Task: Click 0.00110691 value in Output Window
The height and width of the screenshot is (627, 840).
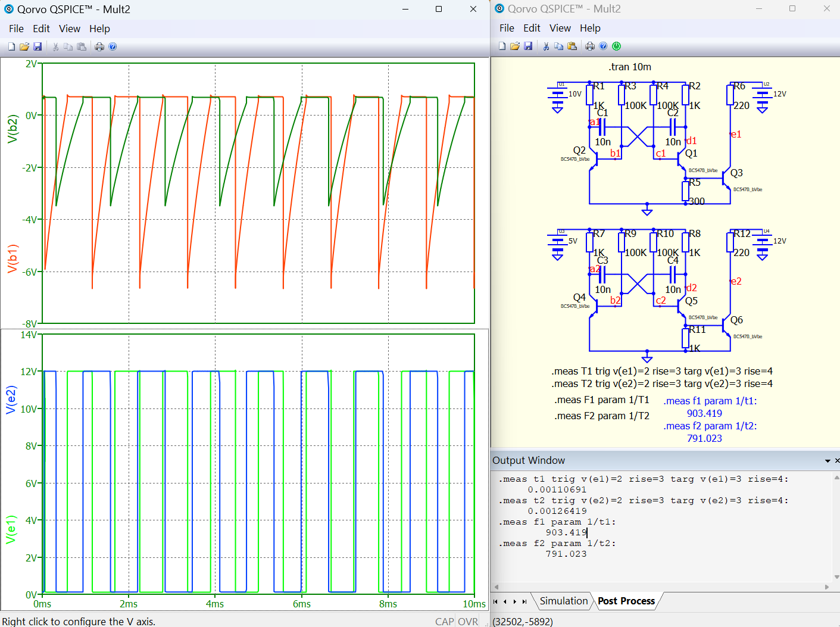Action: click(557, 489)
